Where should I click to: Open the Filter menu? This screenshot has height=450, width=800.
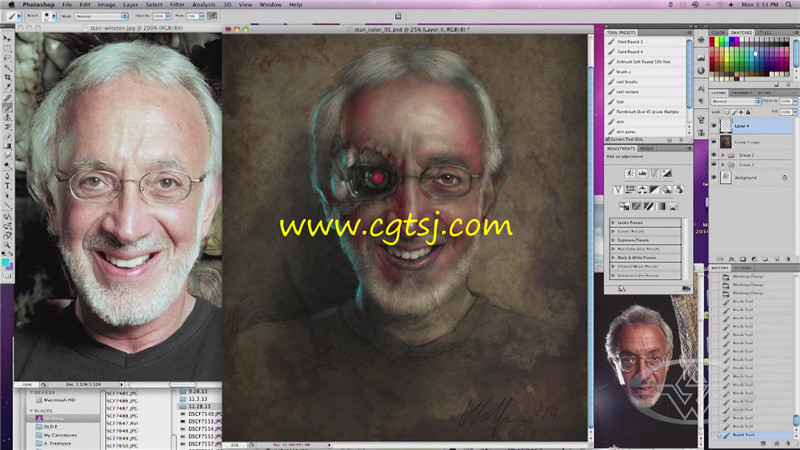(x=177, y=5)
